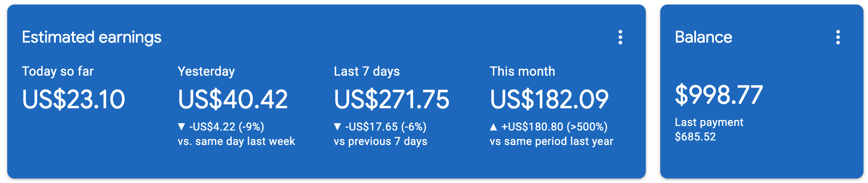Click the This month label

(x=522, y=71)
